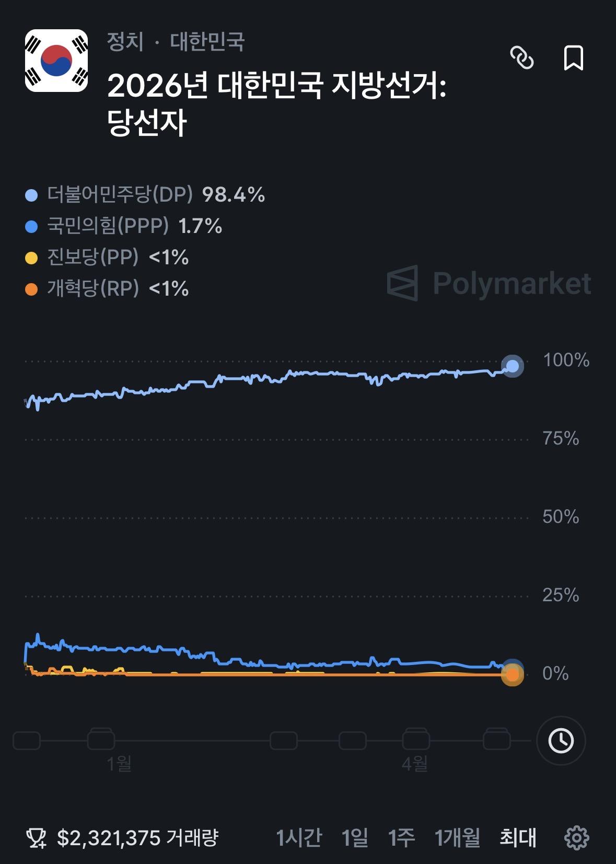This screenshot has height=864, width=616.
Task: Select the 1일 time range
Action: pyautogui.click(x=355, y=838)
